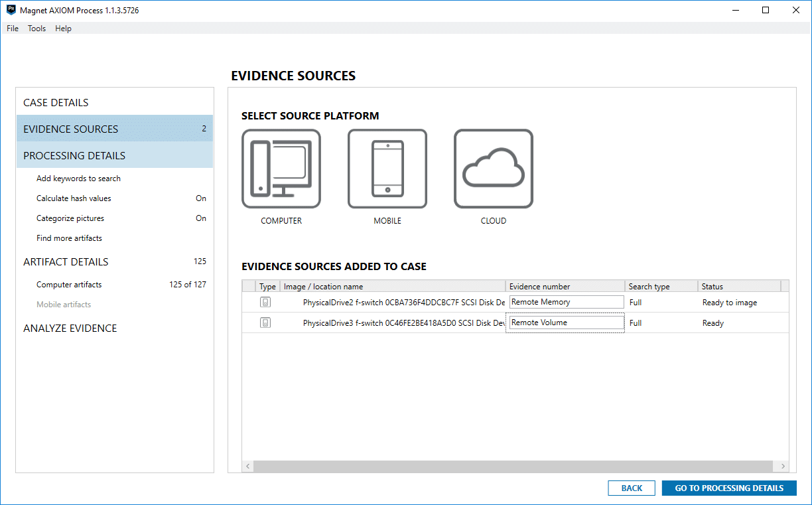Sort by Status column header
Screen dimensions: 812x505
(x=740, y=287)
